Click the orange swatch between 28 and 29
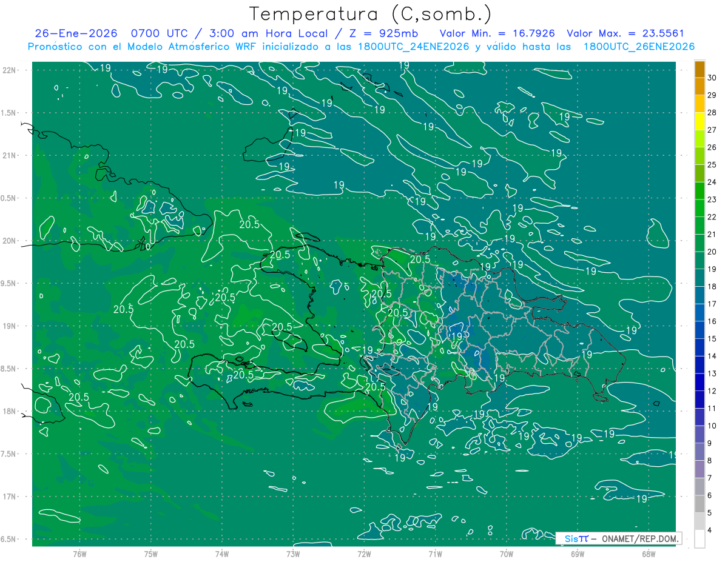 tap(699, 104)
